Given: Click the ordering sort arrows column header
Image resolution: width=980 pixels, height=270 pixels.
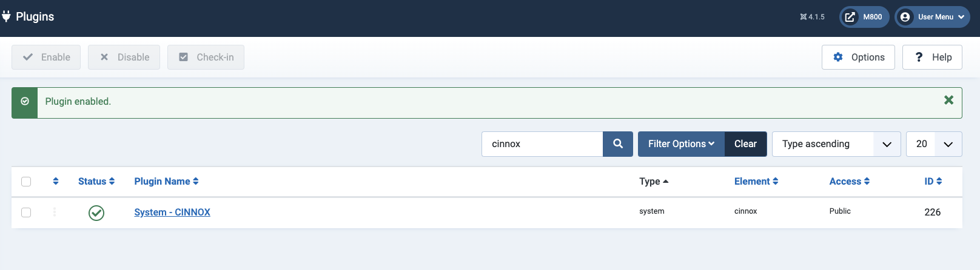Looking at the screenshot, I should tap(56, 181).
